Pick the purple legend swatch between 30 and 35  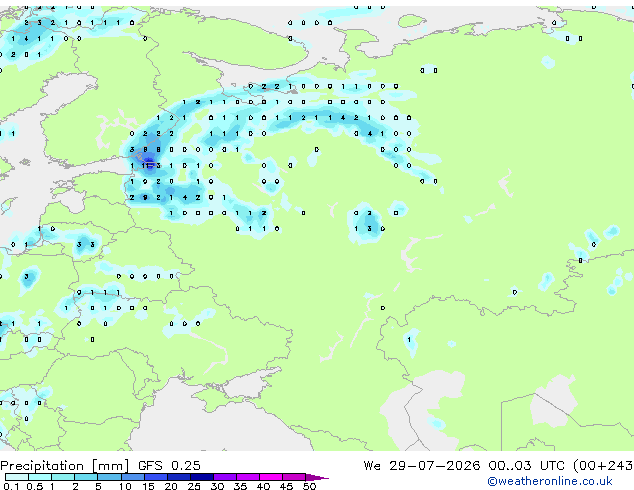pos(224,477)
